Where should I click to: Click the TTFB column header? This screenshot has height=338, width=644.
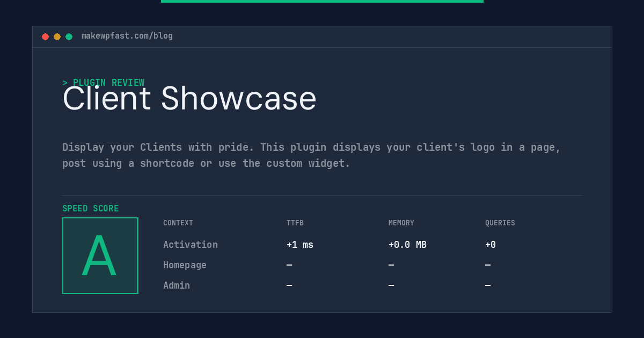pos(295,223)
